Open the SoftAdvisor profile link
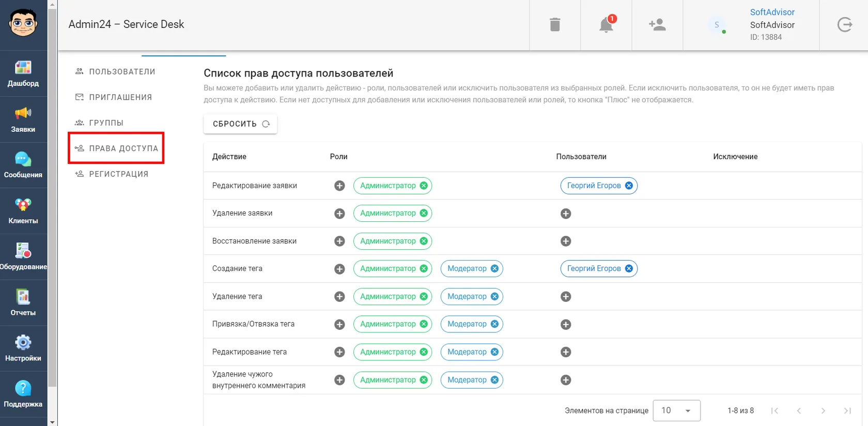868x426 pixels. pyautogui.click(x=772, y=12)
